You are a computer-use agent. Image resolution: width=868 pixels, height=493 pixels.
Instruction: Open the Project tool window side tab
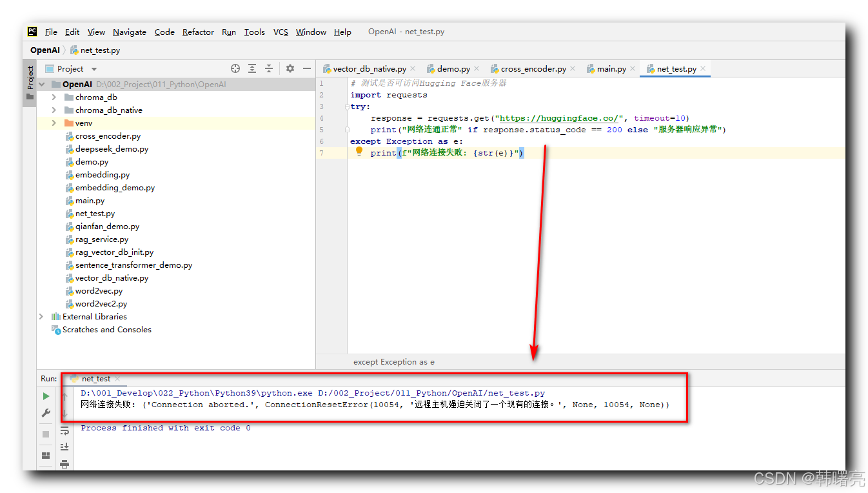coord(30,83)
